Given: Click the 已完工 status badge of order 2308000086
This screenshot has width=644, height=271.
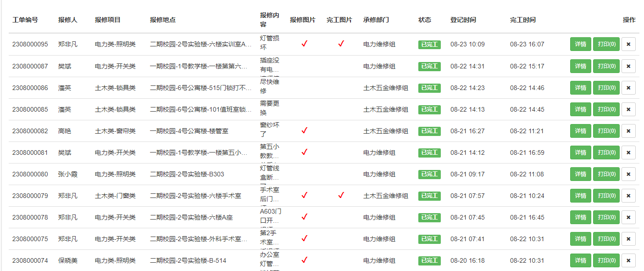Looking at the screenshot, I should pyautogui.click(x=429, y=88).
